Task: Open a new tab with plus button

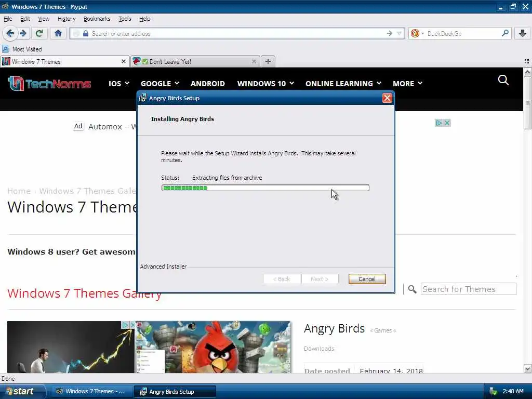Action: (268, 61)
